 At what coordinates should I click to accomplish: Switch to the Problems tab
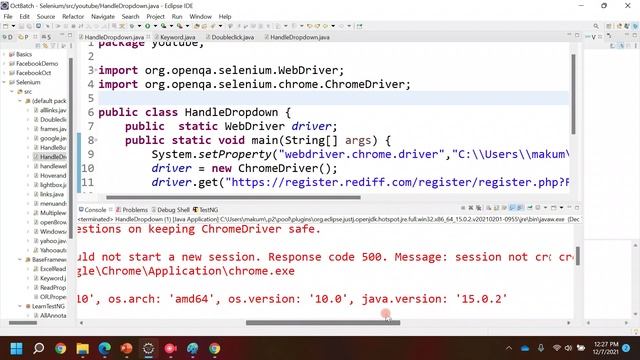pyautogui.click(x=131, y=210)
